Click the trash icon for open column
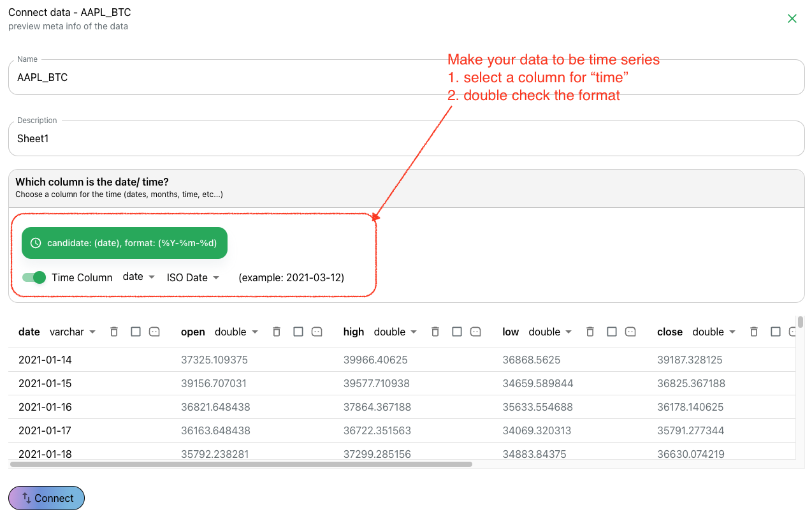Viewport: 812px width, 521px height. [277, 332]
